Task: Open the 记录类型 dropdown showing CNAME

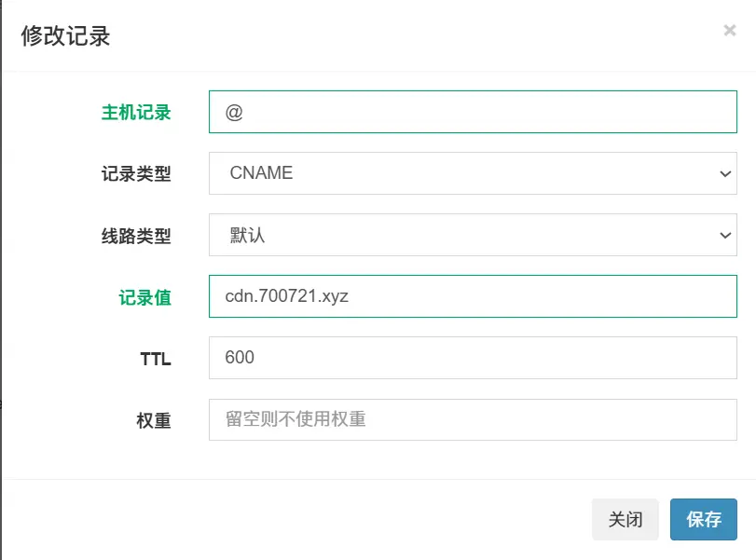Action: pyautogui.click(x=473, y=173)
